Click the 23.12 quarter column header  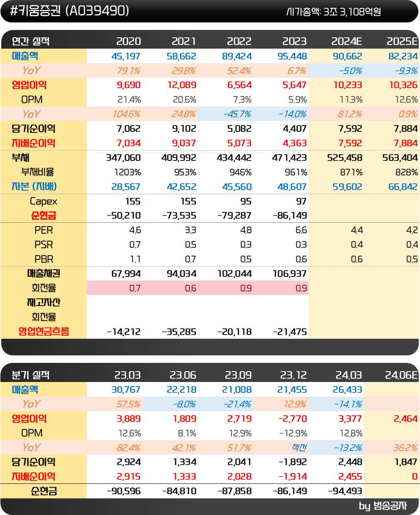pyautogui.click(x=293, y=375)
